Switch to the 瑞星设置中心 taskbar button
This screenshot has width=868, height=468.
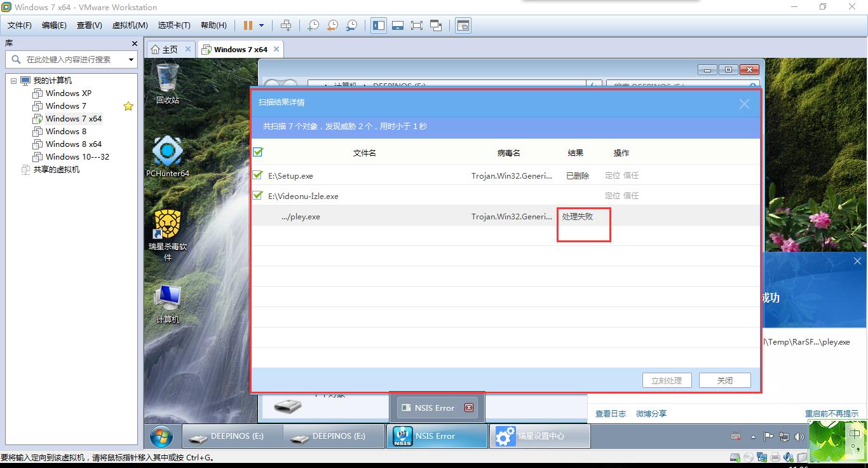(x=540, y=436)
